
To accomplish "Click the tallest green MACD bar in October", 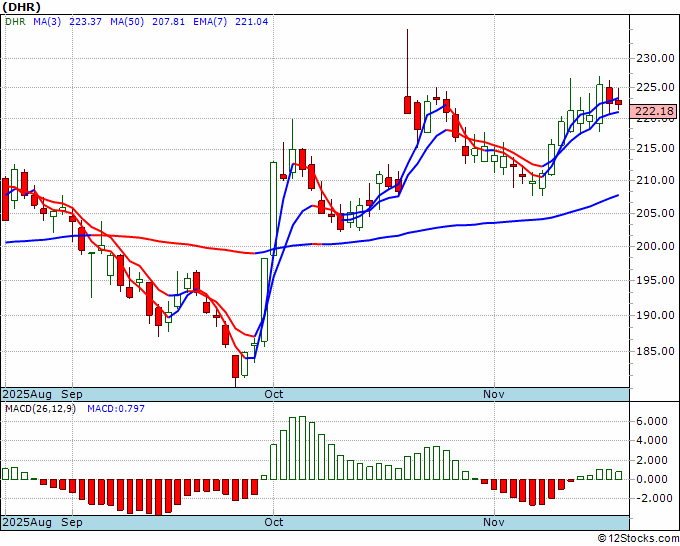I will click(x=302, y=448).
